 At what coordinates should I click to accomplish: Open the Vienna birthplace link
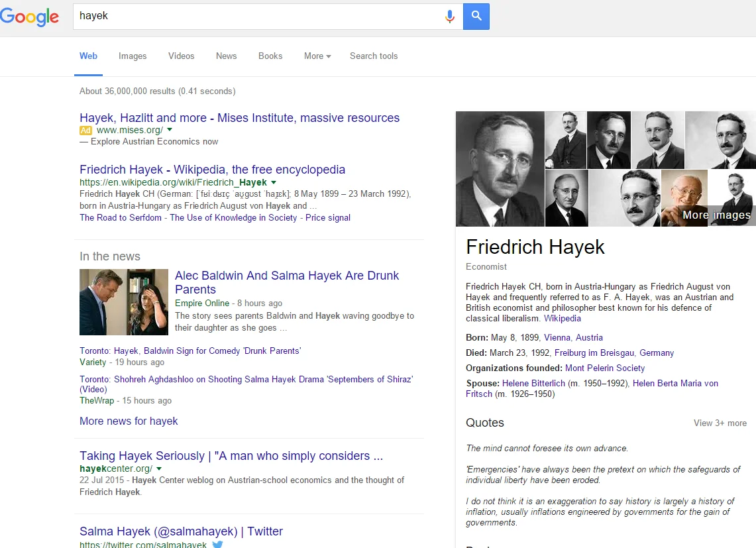pos(557,338)
